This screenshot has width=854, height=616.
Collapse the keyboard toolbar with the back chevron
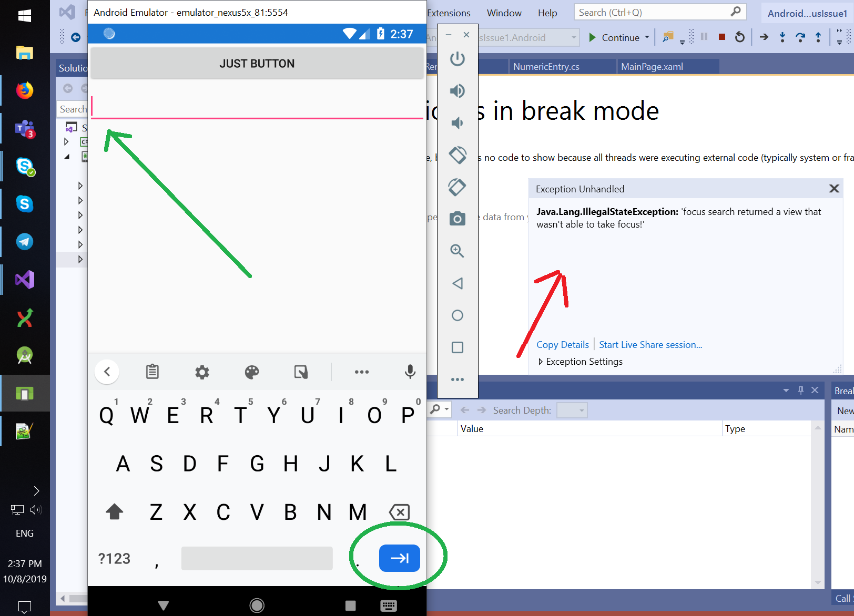[x=107, y=372]
